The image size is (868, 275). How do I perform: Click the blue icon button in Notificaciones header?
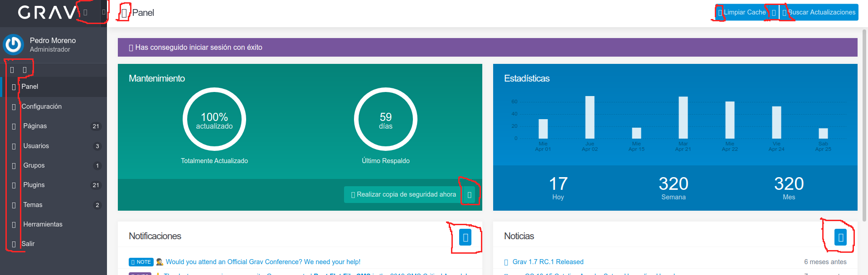(x=466, y=237)
